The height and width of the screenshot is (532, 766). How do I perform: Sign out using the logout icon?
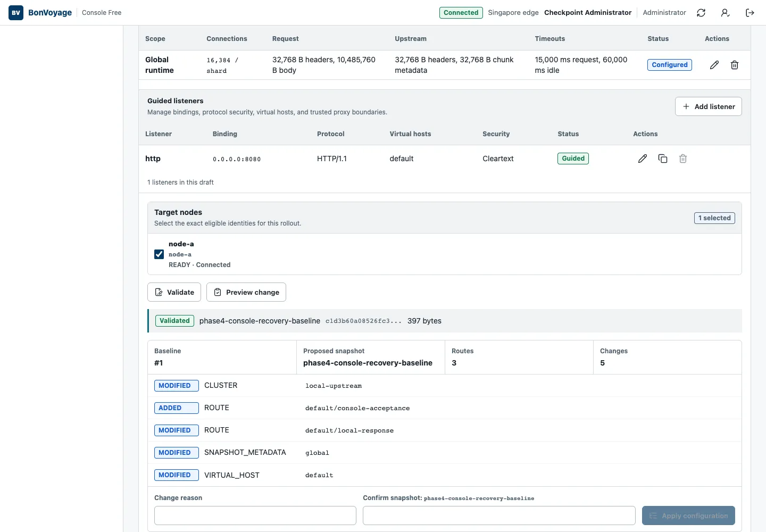pyautogui.click(x=750, y=13)
